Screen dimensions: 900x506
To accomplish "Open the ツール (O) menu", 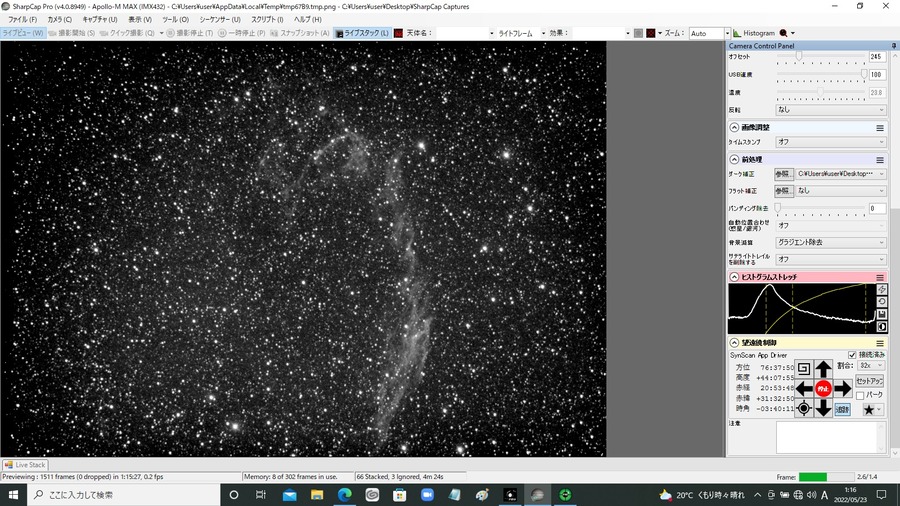I will click(x=176, y=20).
